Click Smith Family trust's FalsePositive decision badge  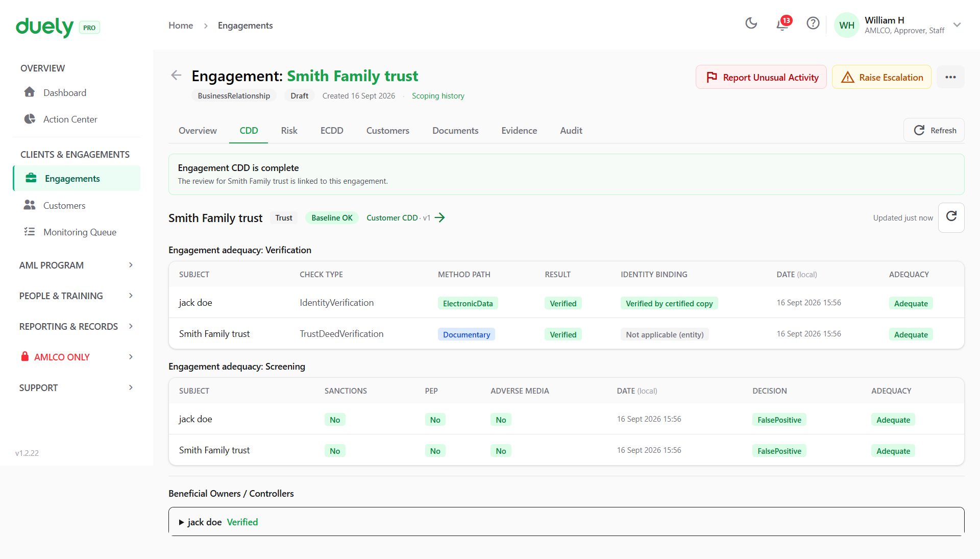point(779,451)
